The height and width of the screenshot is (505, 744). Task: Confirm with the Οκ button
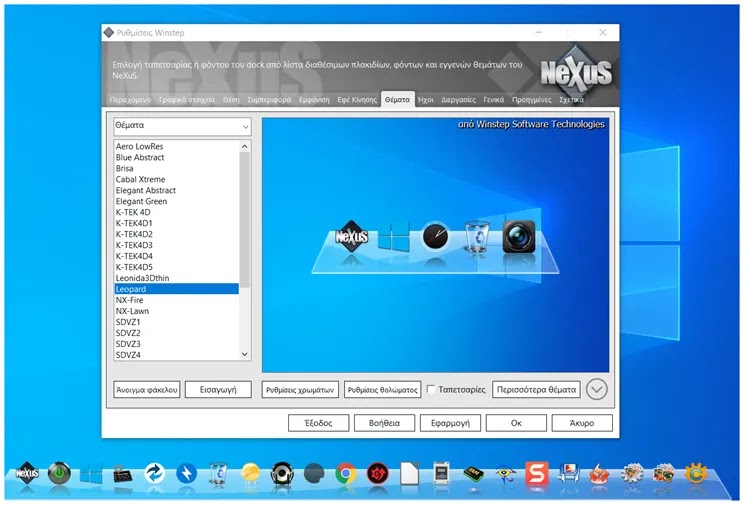[x=516, y=423]
